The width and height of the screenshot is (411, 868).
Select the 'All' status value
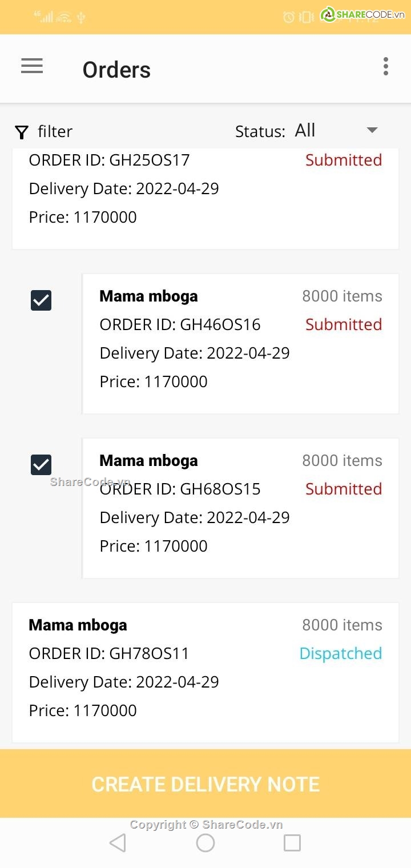click(305, 130)
